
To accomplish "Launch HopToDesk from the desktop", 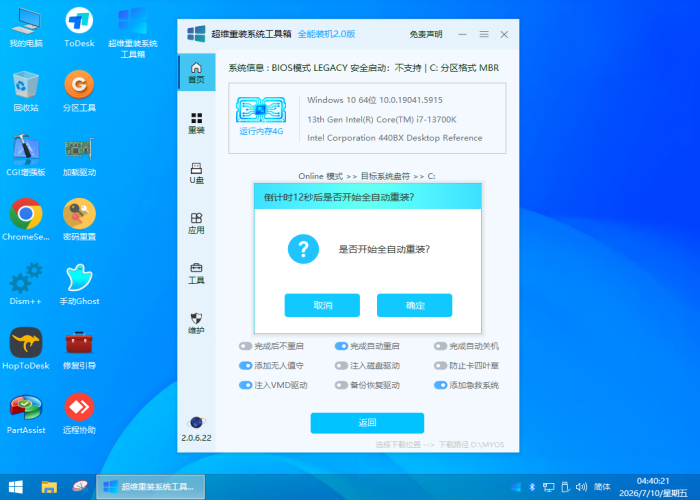I will (x=26, y=348).
